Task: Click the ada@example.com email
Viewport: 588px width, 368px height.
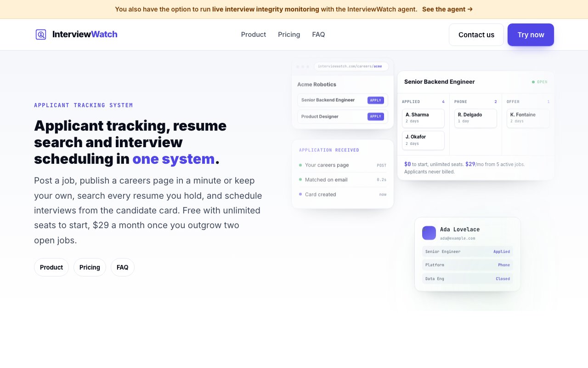Action: click(x=458, y=238)
